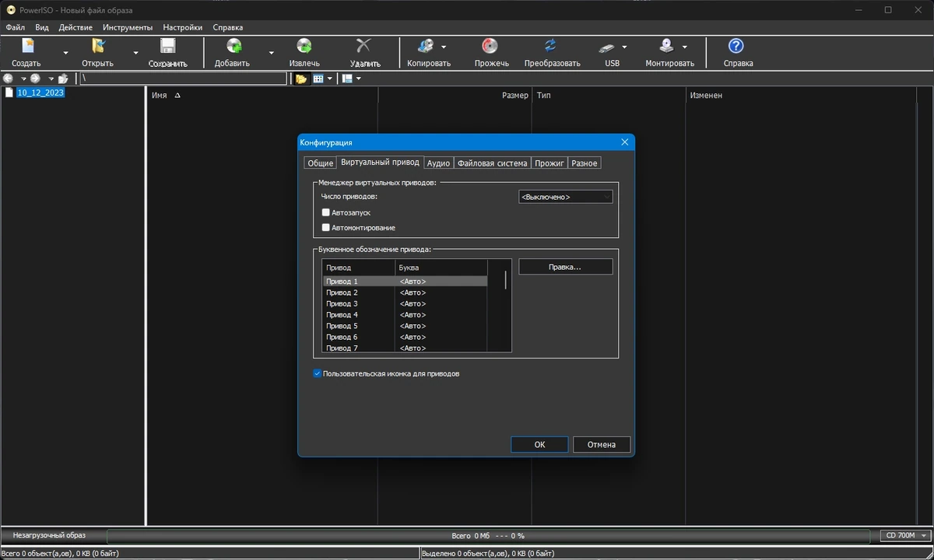This screenshot has width=934, height=560.
Task: Click the go up one folder icon
Action: pyautogui.click(x=63, y=79)
